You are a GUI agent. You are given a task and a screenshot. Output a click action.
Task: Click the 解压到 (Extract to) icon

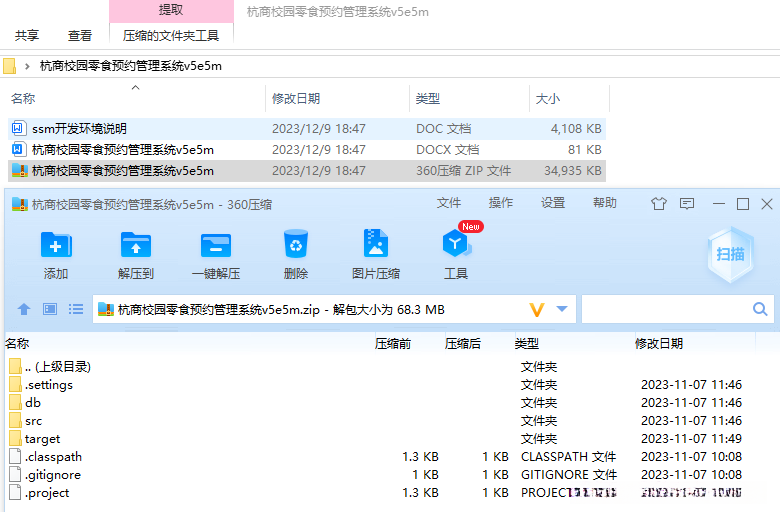pos(136,245)
